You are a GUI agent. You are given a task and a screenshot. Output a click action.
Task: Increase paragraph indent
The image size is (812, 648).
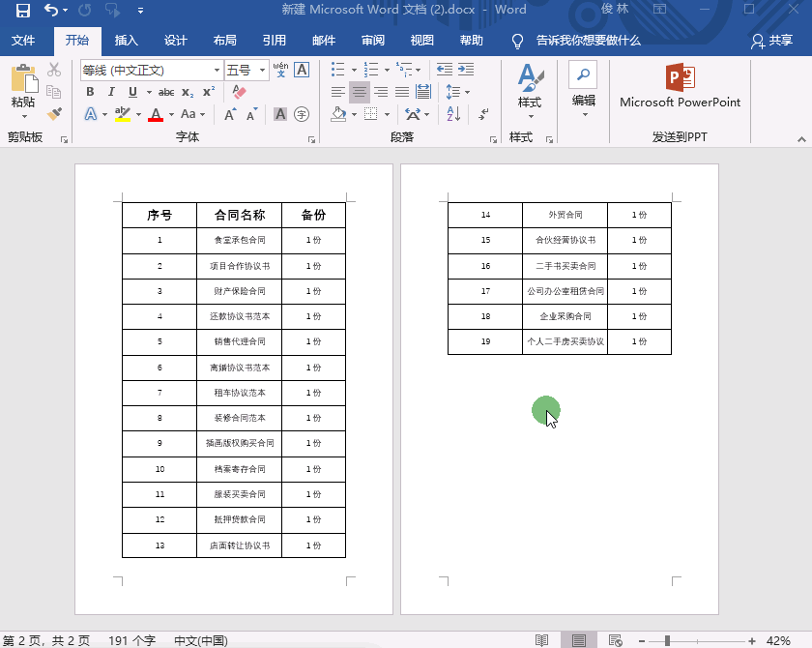pyautogui.click(x=466, y=70)
